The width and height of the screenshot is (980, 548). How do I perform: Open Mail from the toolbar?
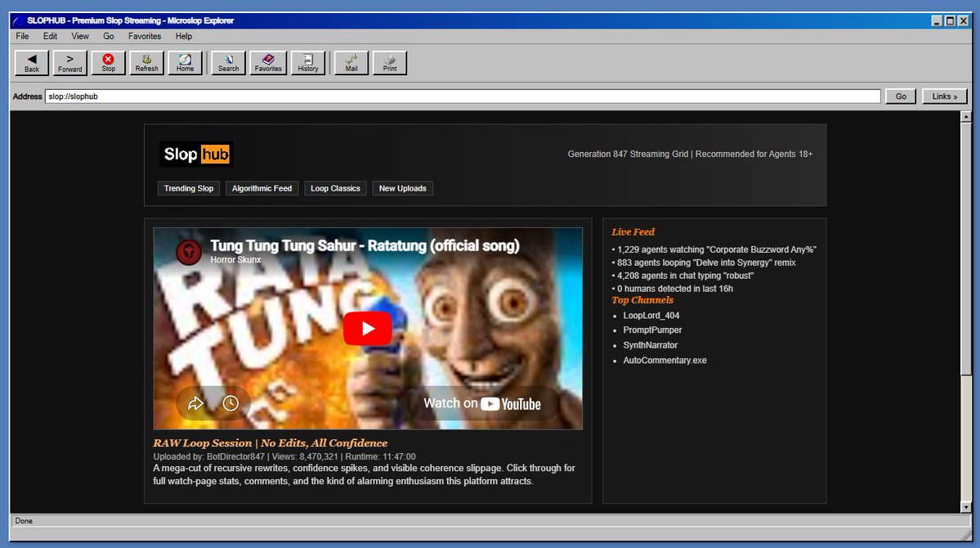tap(351, 62)
